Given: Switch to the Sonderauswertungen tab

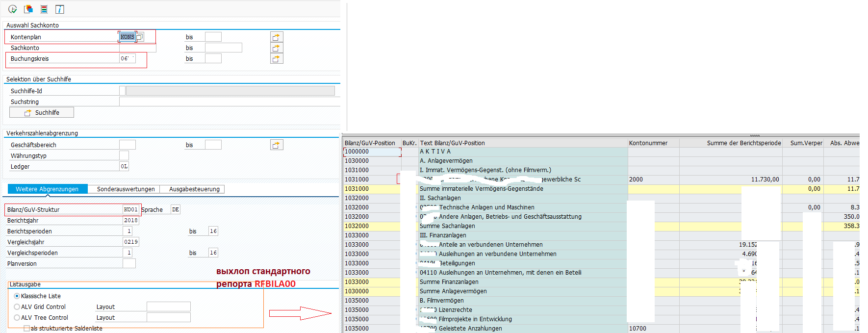Looking at the screenshot, I should click(126, 189).
